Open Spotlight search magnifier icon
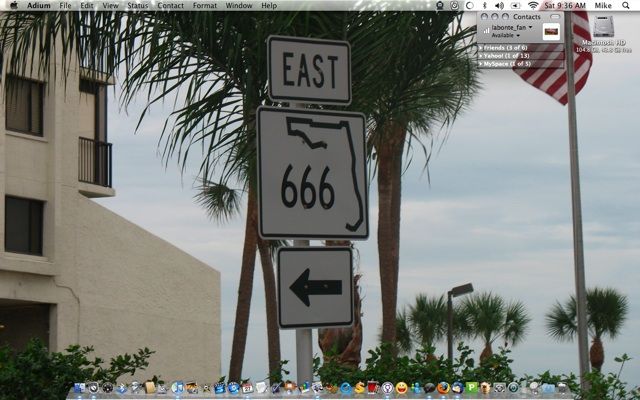The width and height of the screenshot is (640, 400). [x=627, y=5]
